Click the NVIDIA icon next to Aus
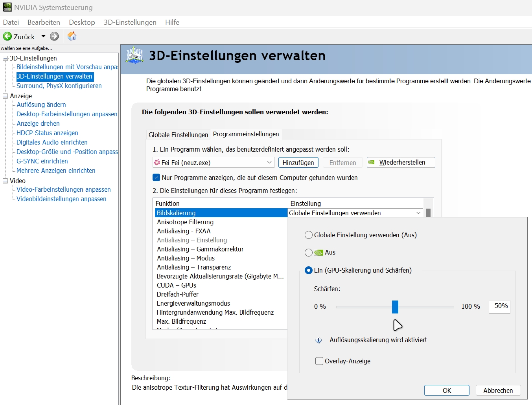The image size is (532, 405). click(319, 253)
